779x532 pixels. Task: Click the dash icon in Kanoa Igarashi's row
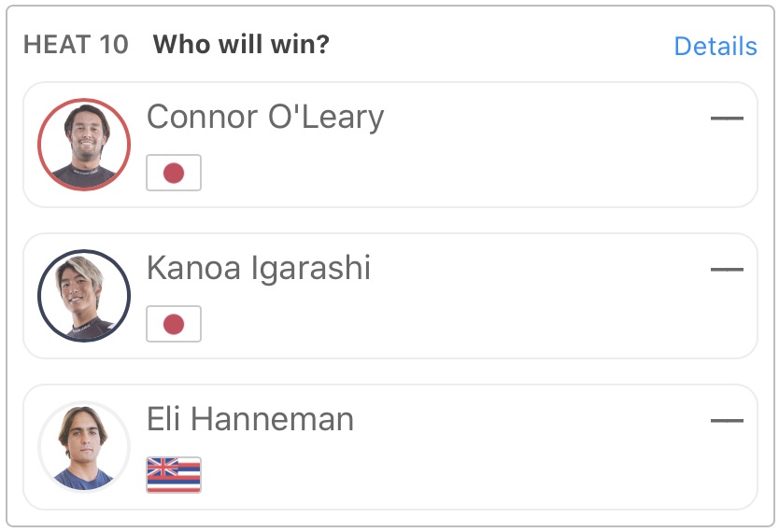pos(727,270)
